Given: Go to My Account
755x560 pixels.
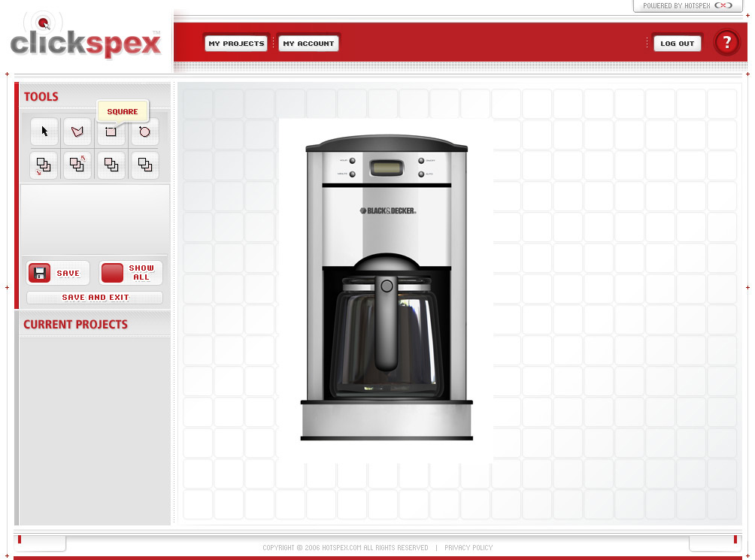Looking at the screenshot, I should 308,44.
